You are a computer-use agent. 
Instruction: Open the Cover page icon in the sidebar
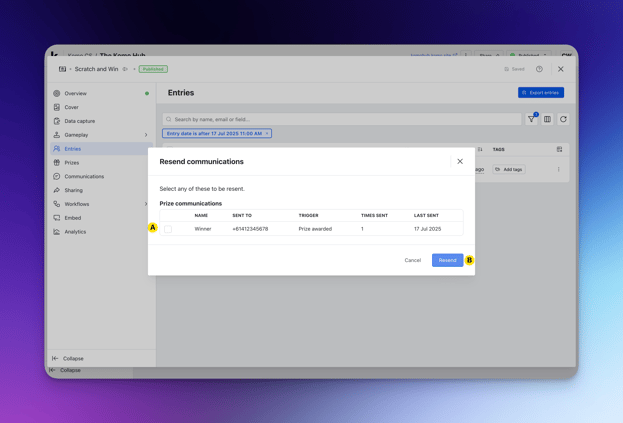coord(57,107)
